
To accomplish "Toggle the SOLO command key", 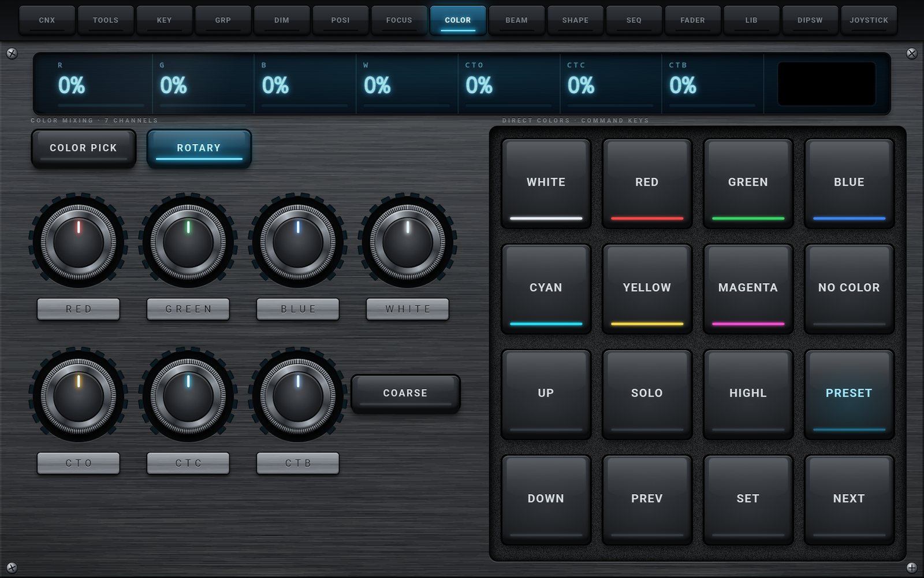I will pos(647,394).
